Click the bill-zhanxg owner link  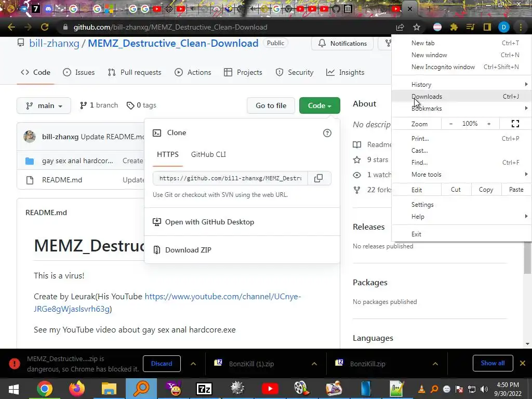tap(54, 43)
